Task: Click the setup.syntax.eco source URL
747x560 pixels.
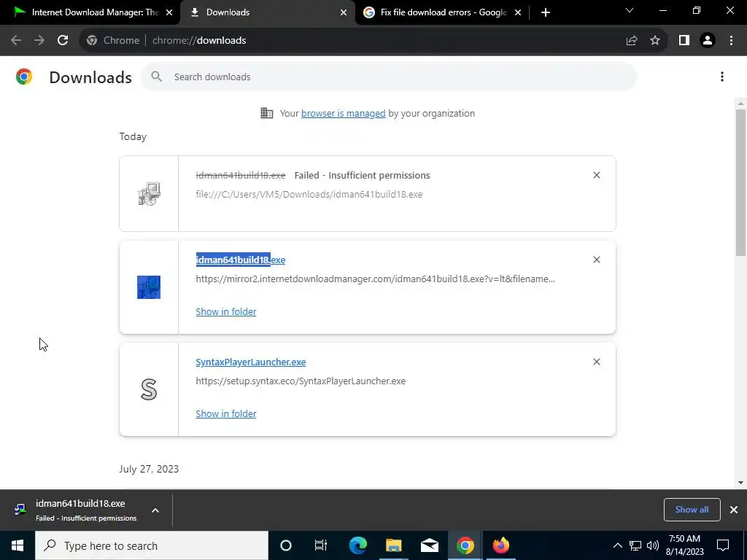Action: pos(301,381)
